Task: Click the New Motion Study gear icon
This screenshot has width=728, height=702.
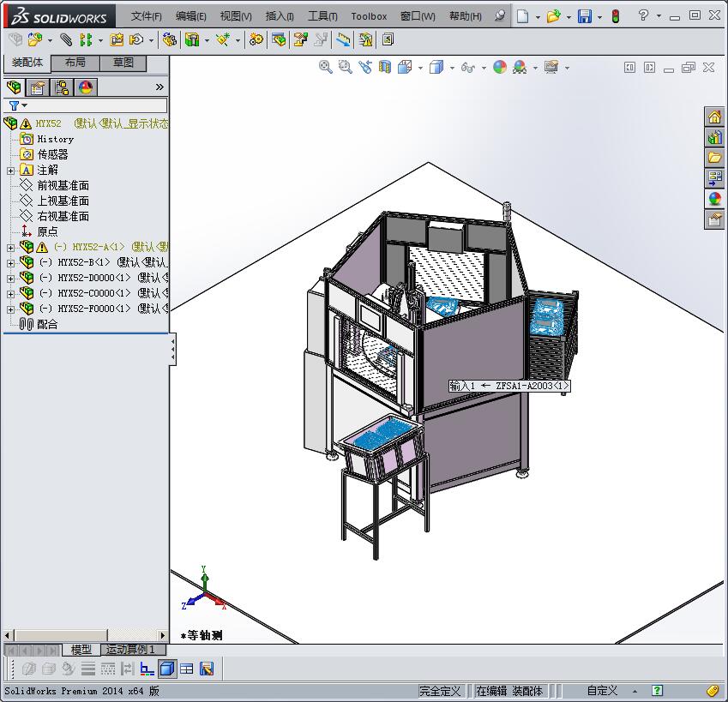Action: [x=256, y=40]
